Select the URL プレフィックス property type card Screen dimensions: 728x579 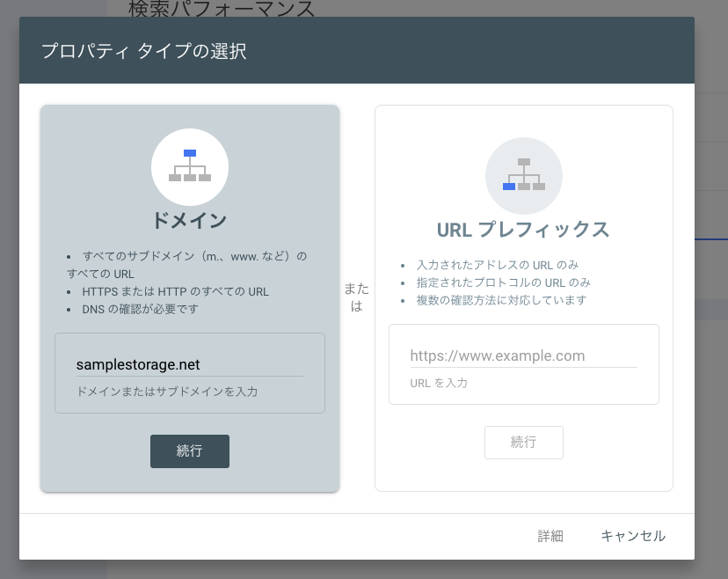click(524, 297)
